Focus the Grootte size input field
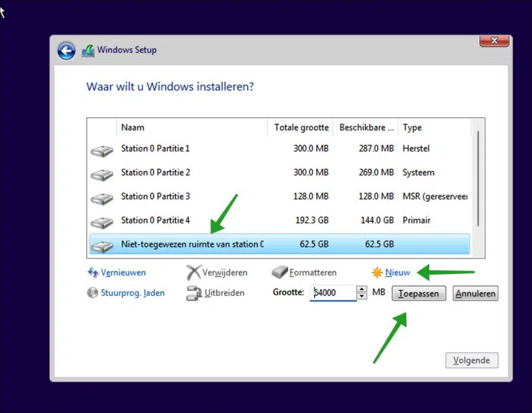Image resolution: width=532 pixels, height=413 pixels. [x=333, y=293]
